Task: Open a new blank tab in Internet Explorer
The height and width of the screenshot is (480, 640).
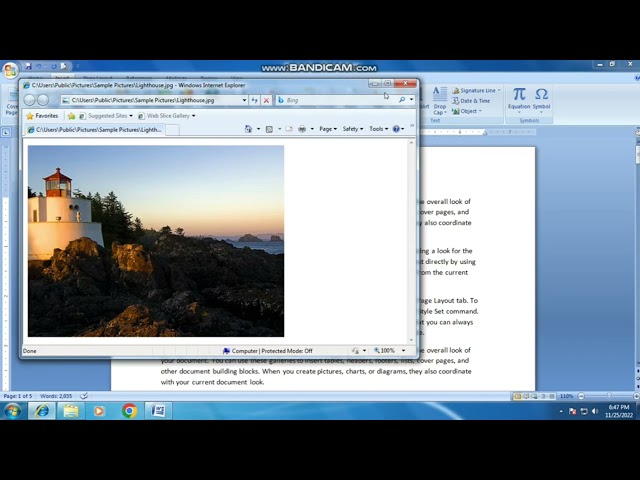Action: pos(172,130)
